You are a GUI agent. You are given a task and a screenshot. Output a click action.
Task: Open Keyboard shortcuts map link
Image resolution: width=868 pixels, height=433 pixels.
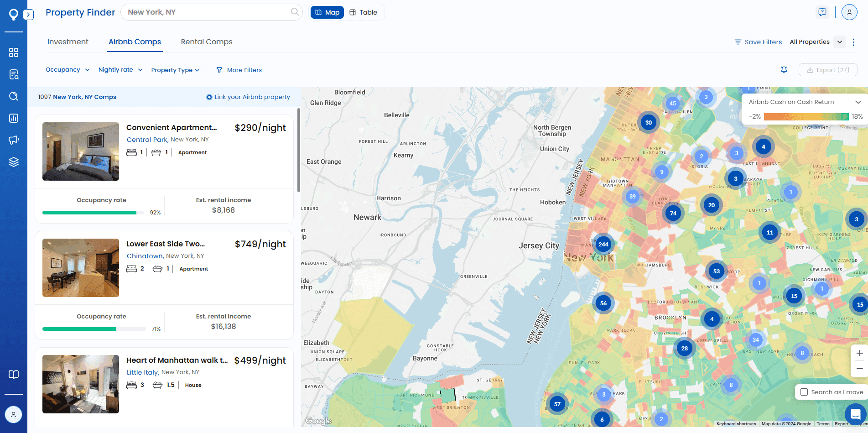[736, 424]
